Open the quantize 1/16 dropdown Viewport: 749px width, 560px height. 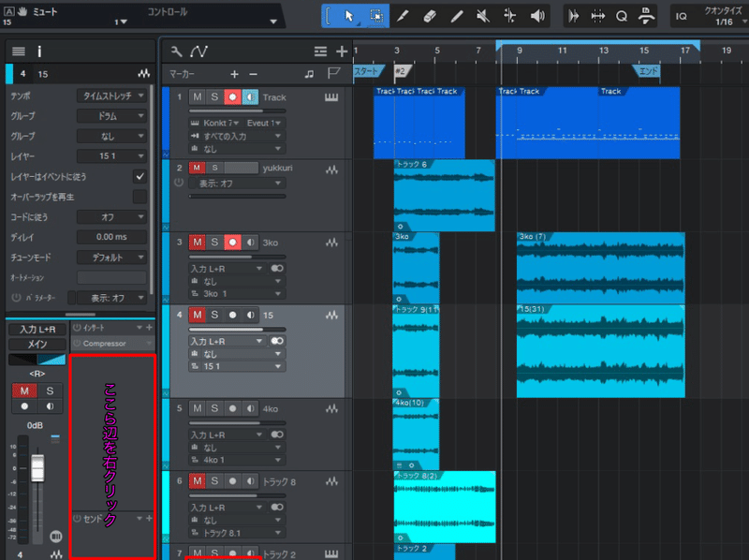[x=727, y=22]
